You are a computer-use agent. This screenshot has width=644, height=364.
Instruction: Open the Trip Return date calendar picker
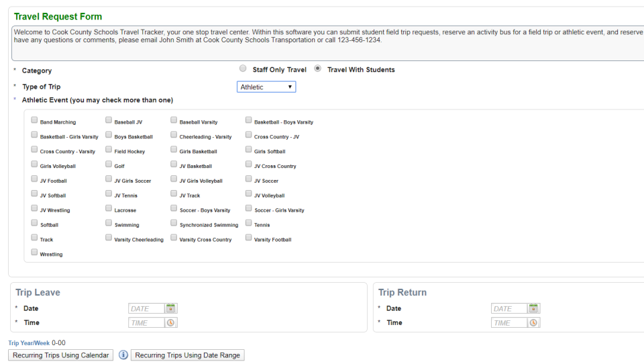(x=533, y=308)
